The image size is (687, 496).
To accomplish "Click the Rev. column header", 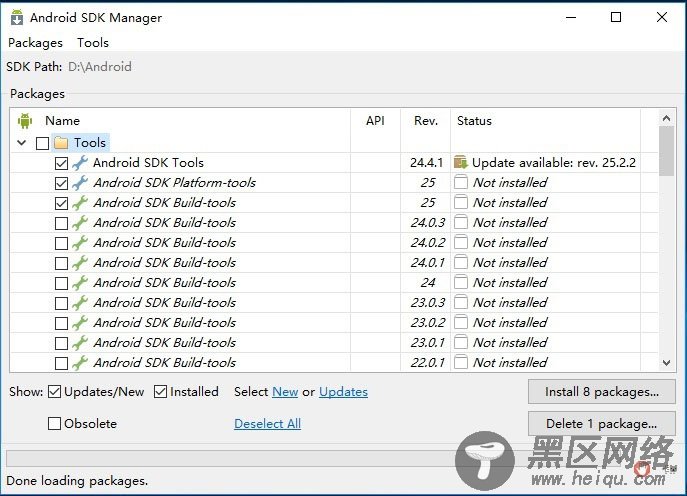I will click(x=426, y=121).
